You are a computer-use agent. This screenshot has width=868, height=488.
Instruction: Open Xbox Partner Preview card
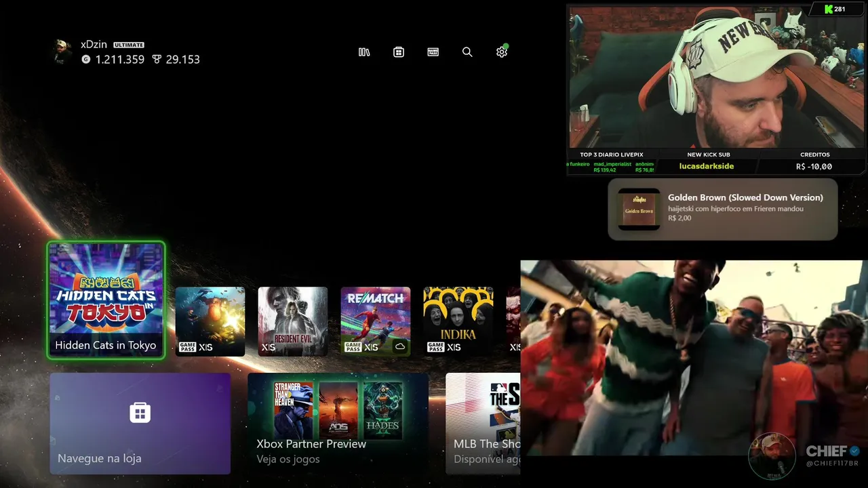tap(338, 424)
